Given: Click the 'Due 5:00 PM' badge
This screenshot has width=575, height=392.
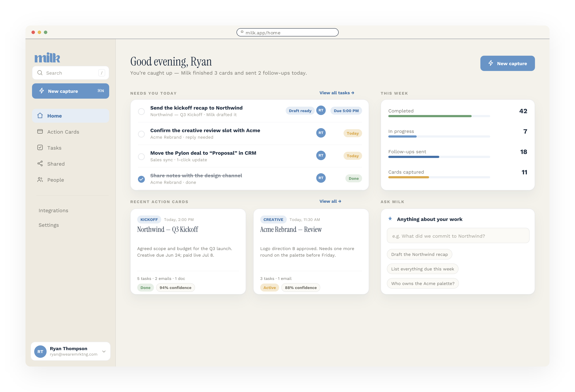Looking at the screenshot, I should pyautogui.click(x=346, y=111).
